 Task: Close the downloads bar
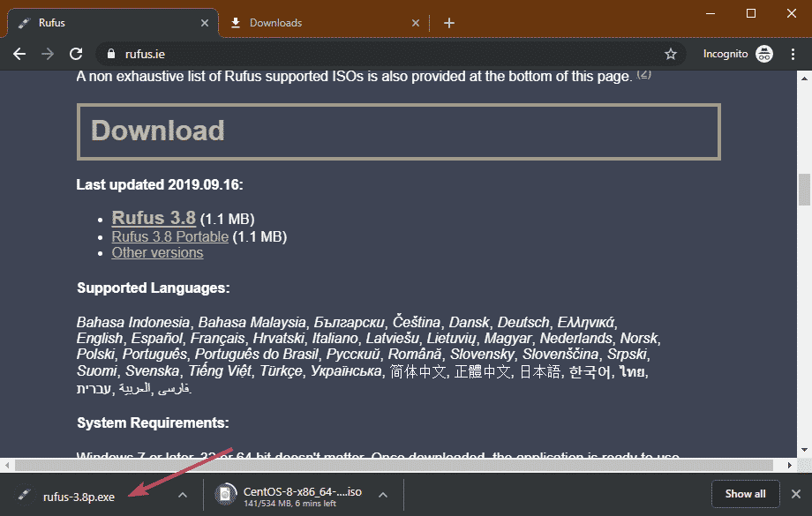(795, 494)
